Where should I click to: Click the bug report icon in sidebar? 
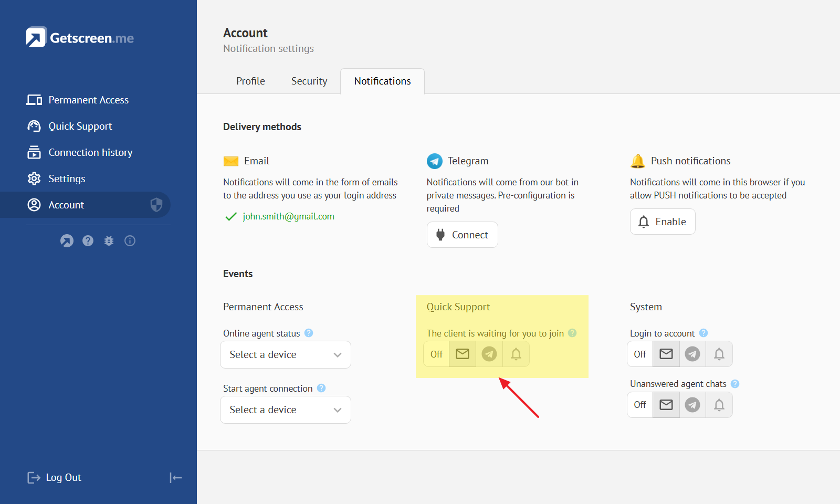coord(109,241)
